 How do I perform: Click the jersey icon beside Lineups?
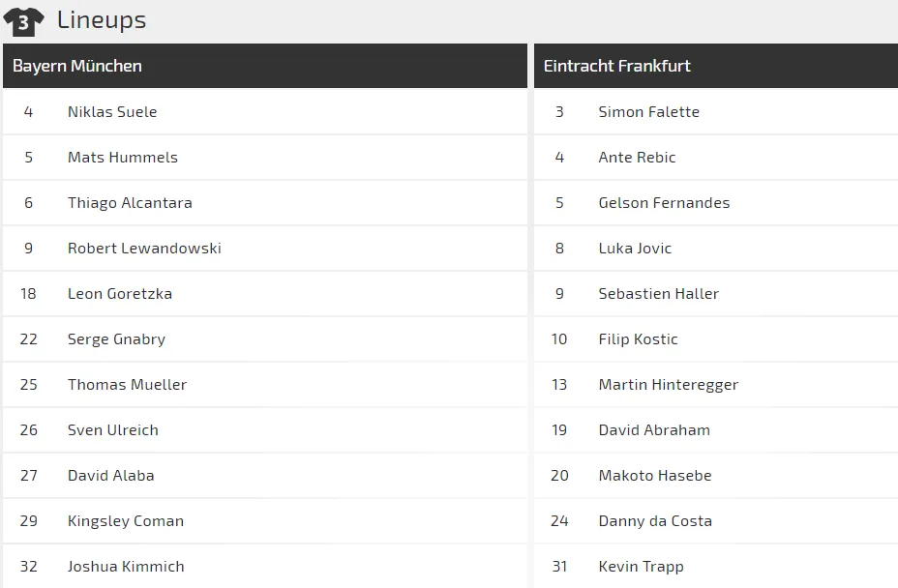(x=23, y=20)
